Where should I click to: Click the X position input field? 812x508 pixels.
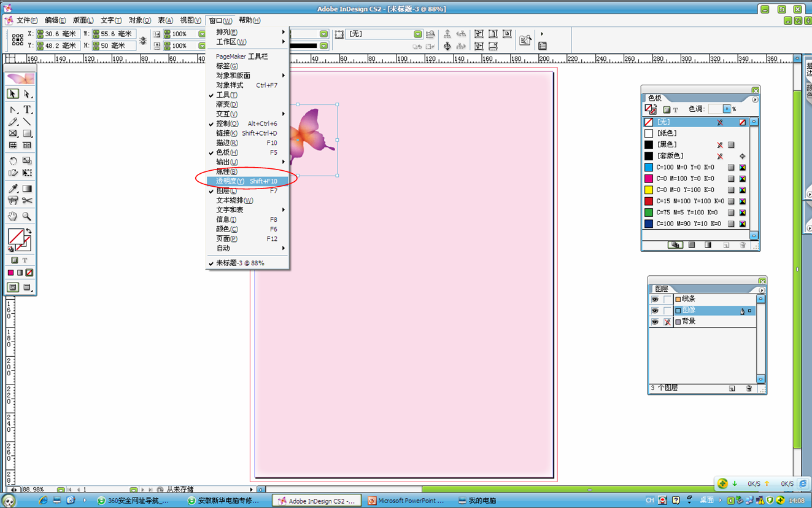point(61,34)
